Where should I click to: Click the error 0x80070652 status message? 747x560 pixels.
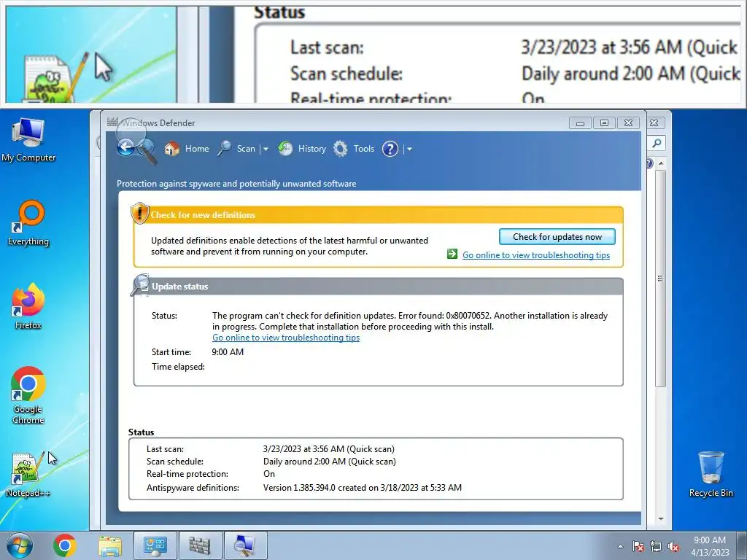[x=410, y=321]
